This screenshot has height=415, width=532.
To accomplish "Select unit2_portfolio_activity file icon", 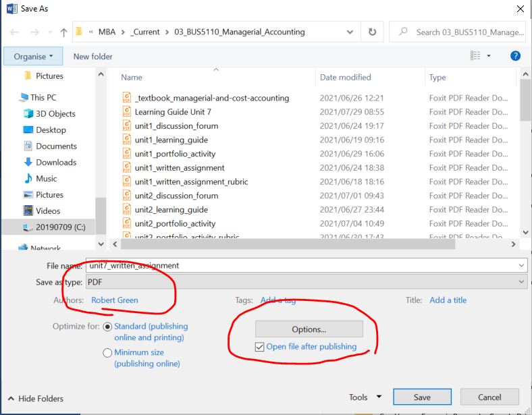I will tap(126, 223).
